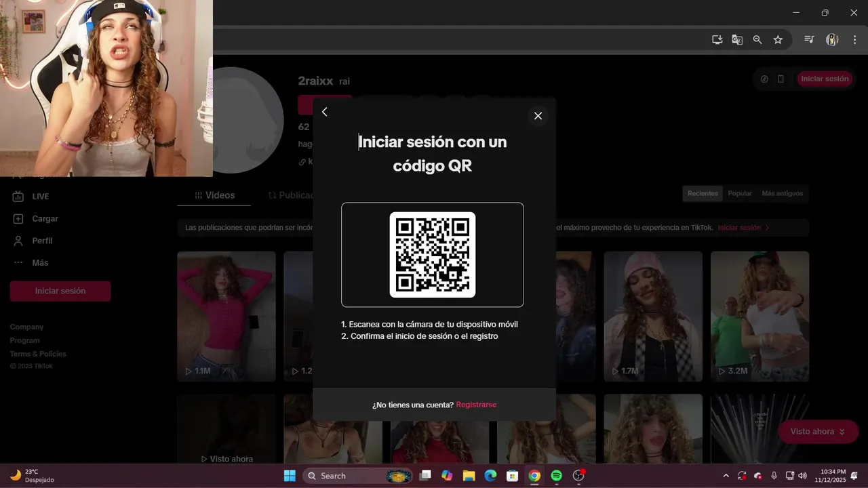Select Recientes sort option
Viewport: 868px width, 488px height.
click(703, 193)
